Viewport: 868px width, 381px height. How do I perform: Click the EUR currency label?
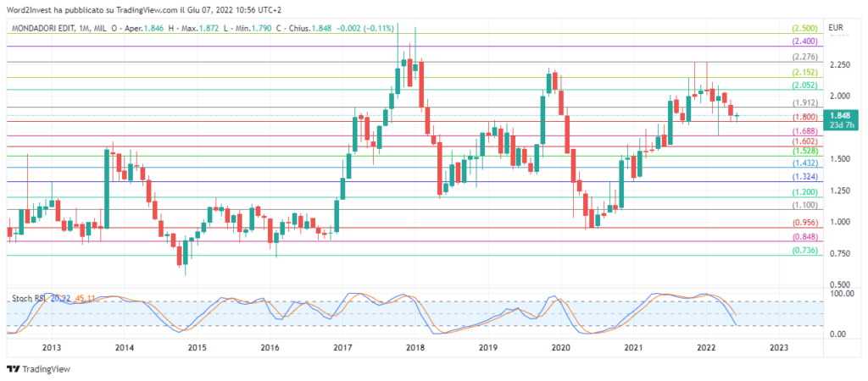(836, 29)
